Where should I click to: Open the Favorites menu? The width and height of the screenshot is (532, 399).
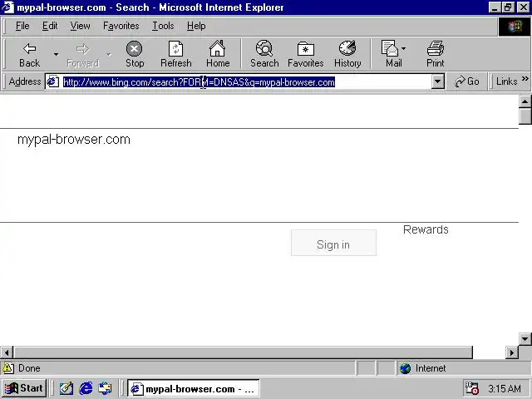point(121,26)
